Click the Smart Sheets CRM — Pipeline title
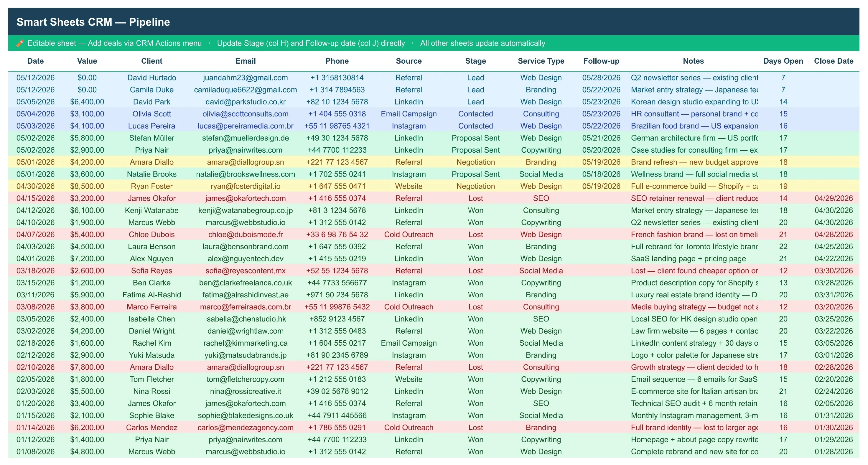The image size is (868, 465). coord(93,22)
